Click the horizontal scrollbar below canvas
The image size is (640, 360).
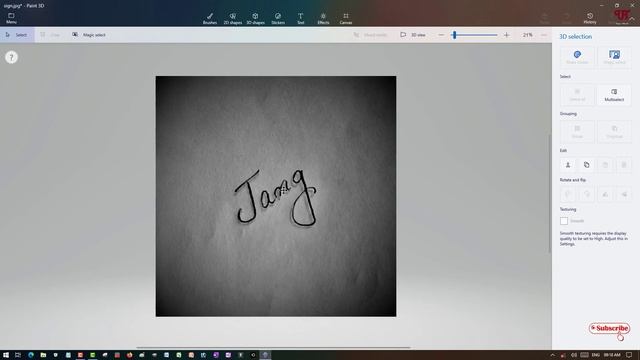point(273,347)
